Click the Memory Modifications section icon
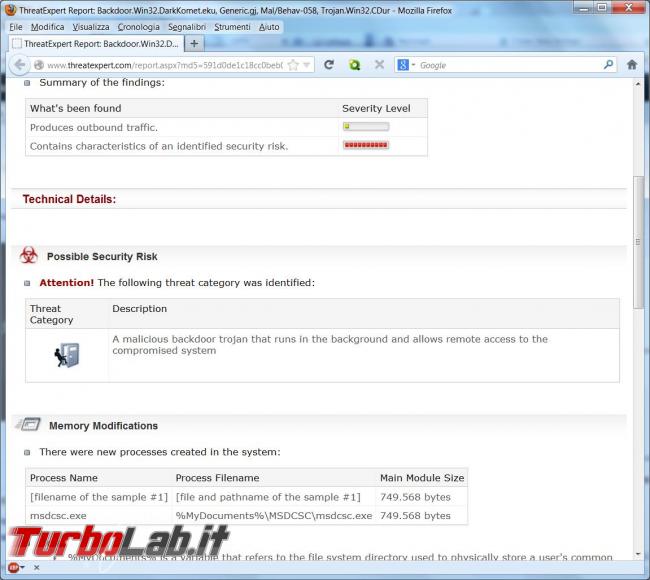This screenshot has width=650, height=580. click(28, 425)
